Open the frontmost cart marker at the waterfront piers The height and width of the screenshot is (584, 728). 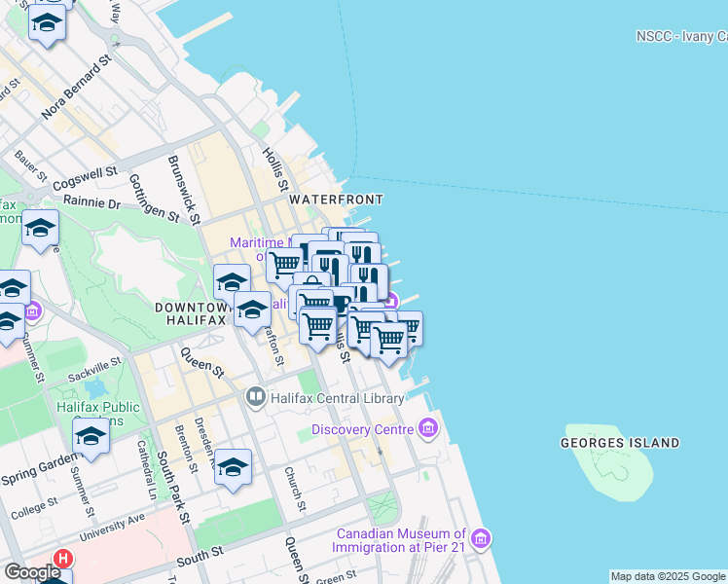tap(389, 343)
